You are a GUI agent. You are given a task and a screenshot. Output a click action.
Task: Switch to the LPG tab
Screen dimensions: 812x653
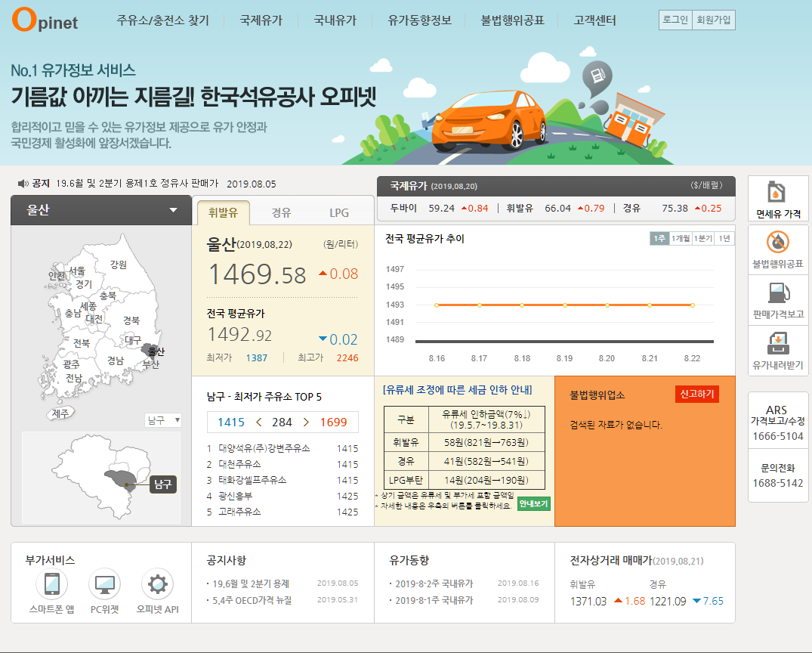[339, 212]
